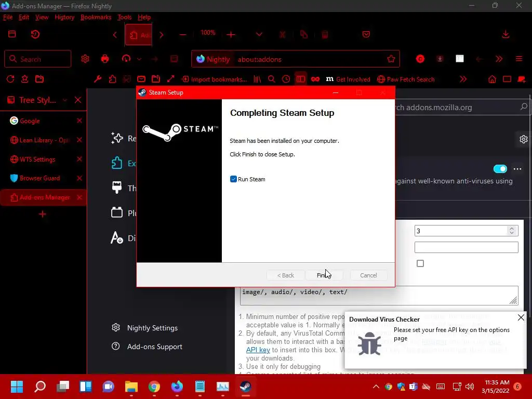Toggle fullscreen with the diagonal arrows icon
This screenshot has width=532, height=399.
170,79
